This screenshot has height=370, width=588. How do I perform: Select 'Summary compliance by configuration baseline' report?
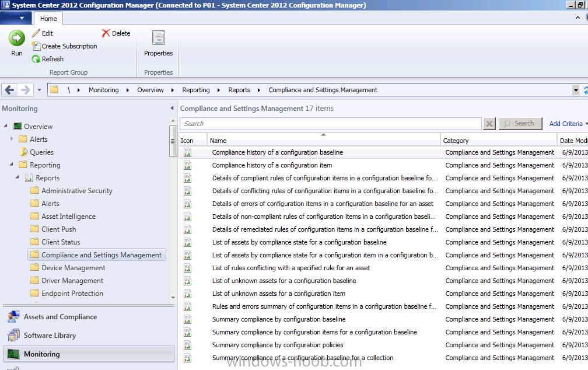tap(279, 319)
